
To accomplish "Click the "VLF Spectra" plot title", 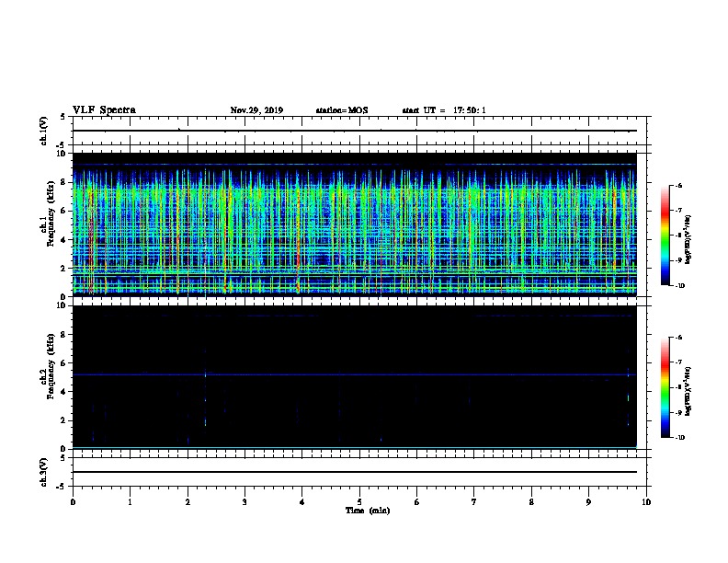I will point(104,110).
